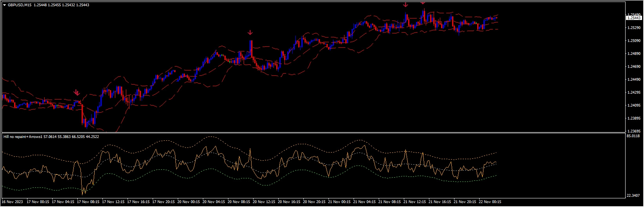Click the 17 Nov 08:15 time axis label

88,202
